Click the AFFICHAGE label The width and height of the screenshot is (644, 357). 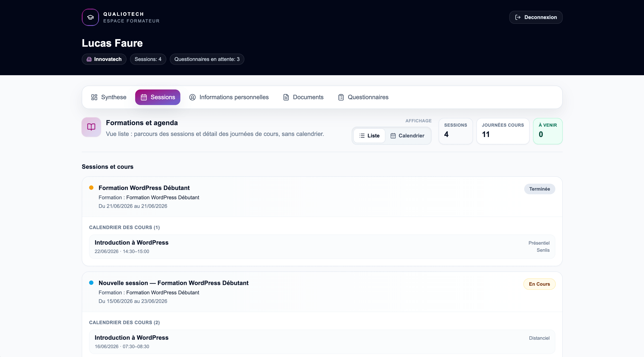pos(418,121)
